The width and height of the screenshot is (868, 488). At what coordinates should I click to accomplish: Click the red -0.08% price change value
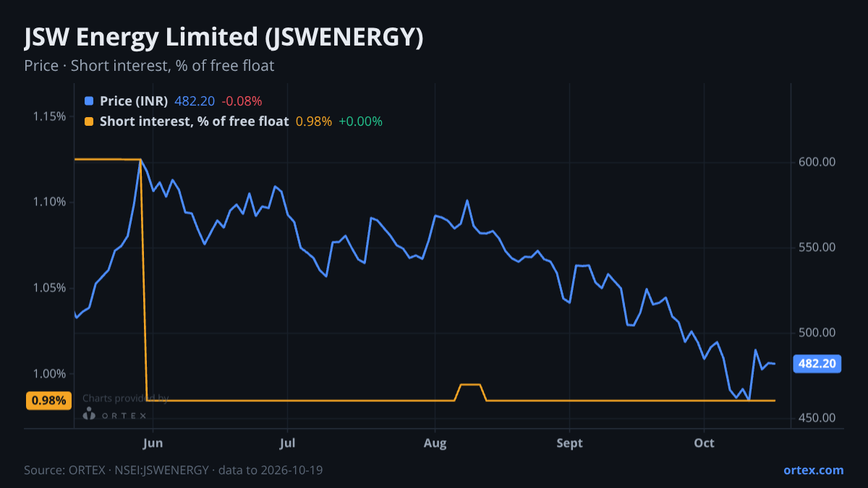click(242, 100)
